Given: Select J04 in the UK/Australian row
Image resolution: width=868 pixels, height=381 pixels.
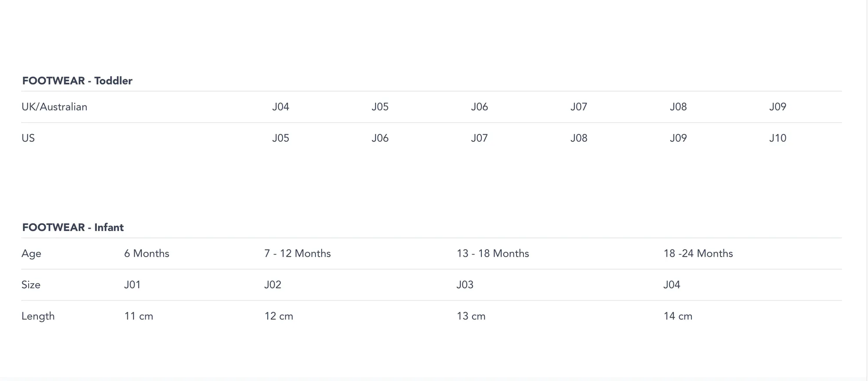Looking at the screenshot, I should [x=280, y=107].
